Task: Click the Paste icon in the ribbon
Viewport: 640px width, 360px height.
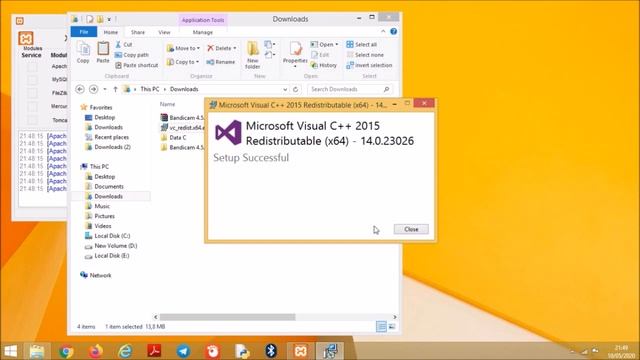Action: point(103,53)
